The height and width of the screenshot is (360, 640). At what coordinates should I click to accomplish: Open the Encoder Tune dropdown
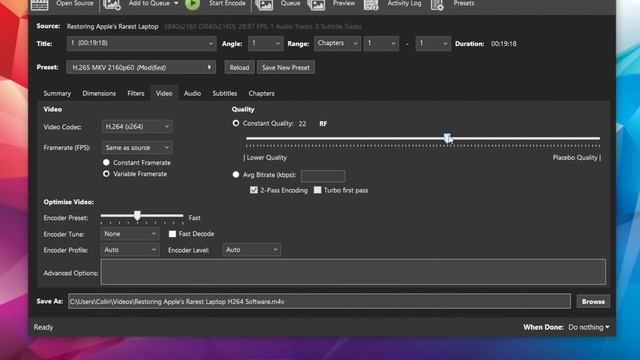point(129,234)
